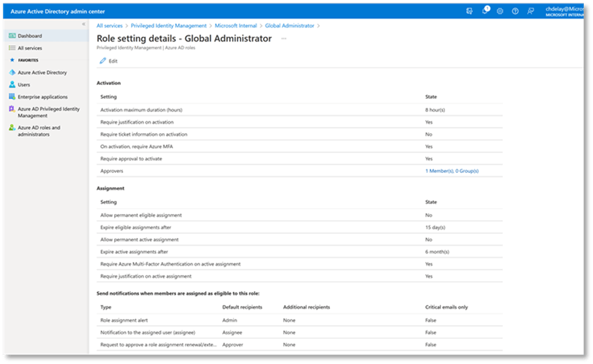Click the Global Administrator breadcrumb
Image resolution: width=593 pixels, height=364 pixels.
pyautogui.click(x=290, y=26)
